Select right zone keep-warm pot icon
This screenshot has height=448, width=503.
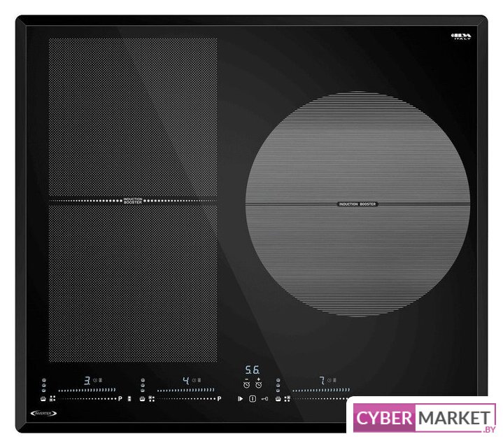(x=278, y=399)
